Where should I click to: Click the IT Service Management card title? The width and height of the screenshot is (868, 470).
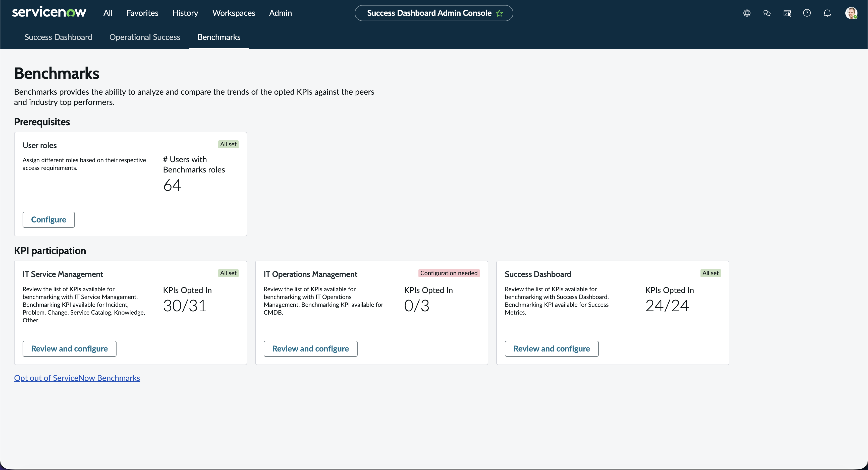[63, 274]
